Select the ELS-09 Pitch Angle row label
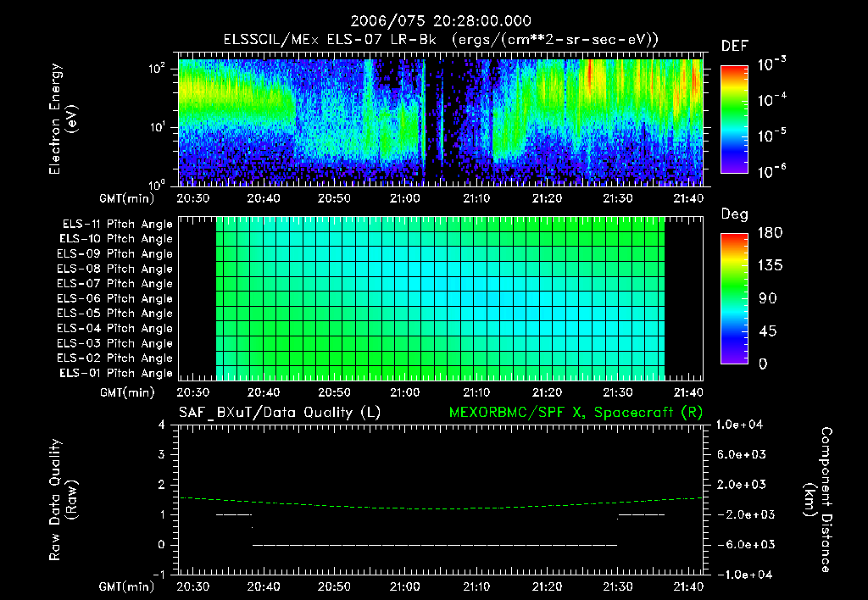 114,254
